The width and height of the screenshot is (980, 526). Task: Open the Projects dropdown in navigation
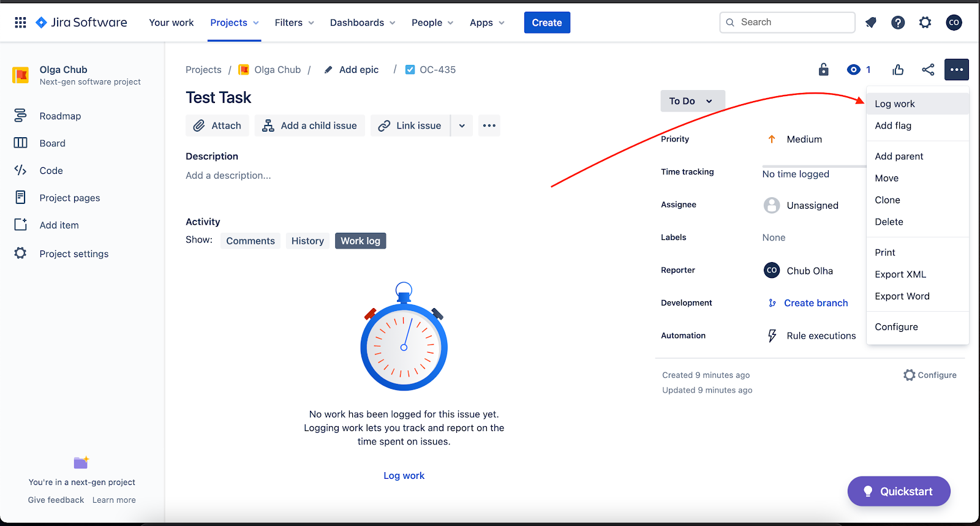click(234, 23)
